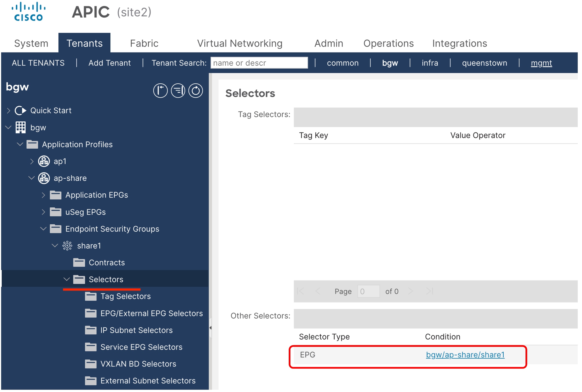The image size is (582, 392).
Task: Go to first page in Tag Selectors pager
Action: [x=301, y=291]
